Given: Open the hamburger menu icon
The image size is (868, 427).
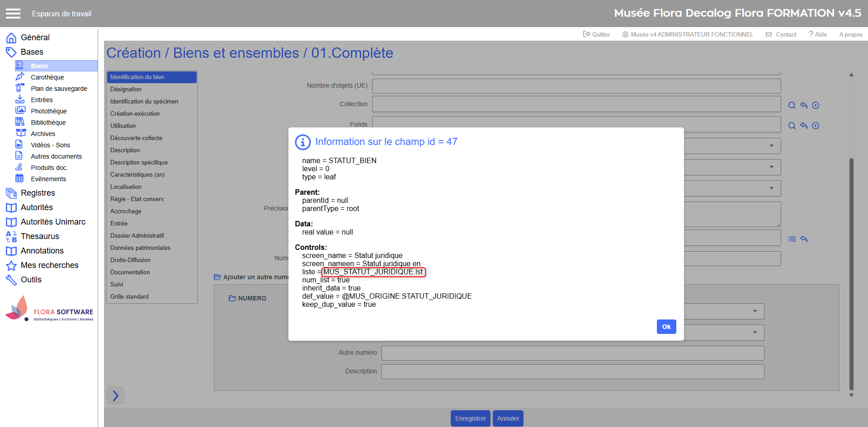Looking at the screenshot, I should (13, 14).
